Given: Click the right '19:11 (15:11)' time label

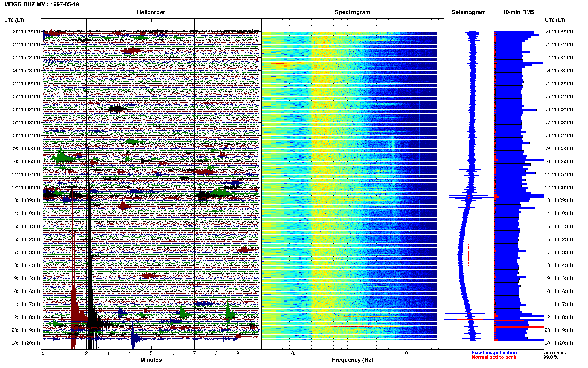Looking at the screenshot, I should coord(559,278).
